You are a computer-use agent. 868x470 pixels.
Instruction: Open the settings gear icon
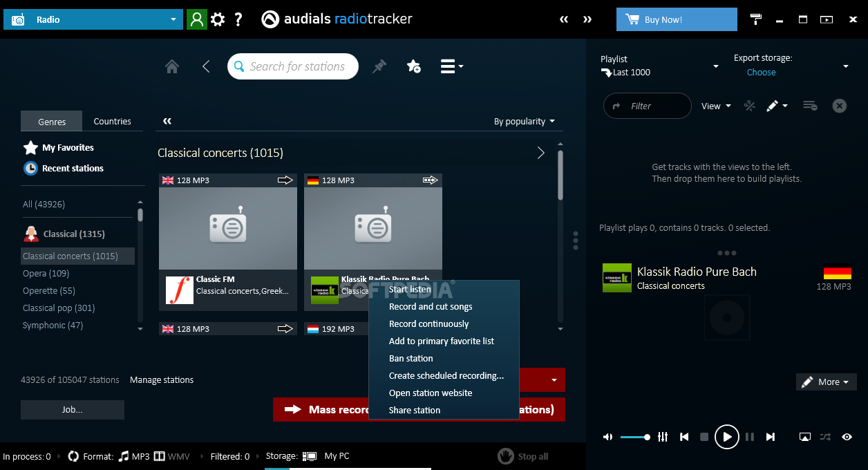pyautogui.click(x=218, y=19)
